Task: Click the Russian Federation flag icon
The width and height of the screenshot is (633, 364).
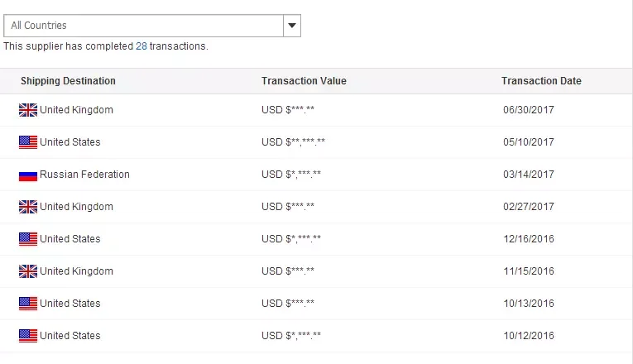Action: [28, 175]
